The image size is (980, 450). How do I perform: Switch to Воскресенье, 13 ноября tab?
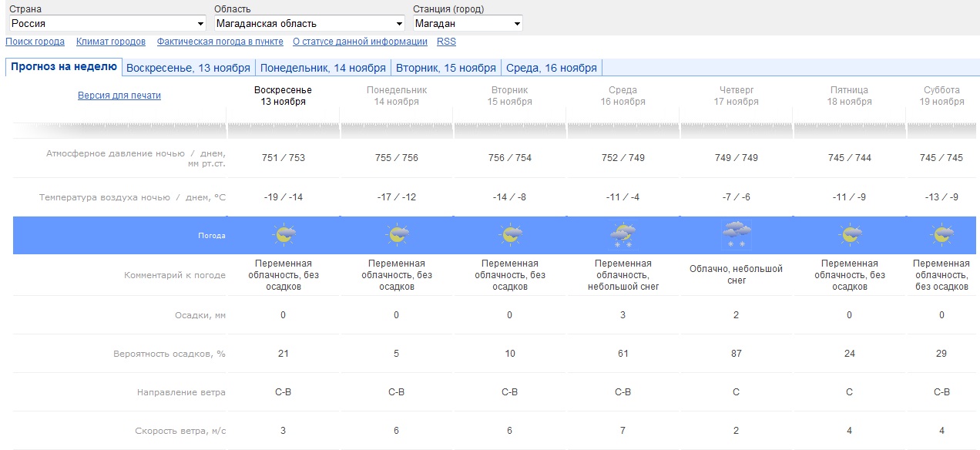188,68
